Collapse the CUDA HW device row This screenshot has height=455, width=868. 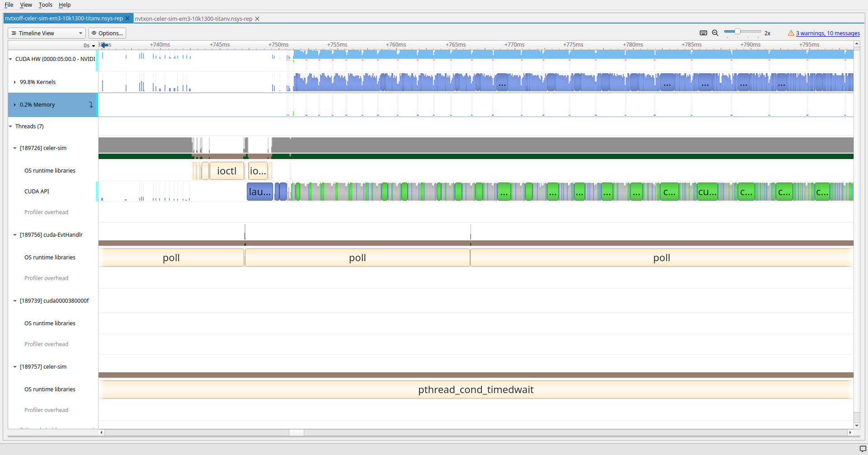coord(10,59)
